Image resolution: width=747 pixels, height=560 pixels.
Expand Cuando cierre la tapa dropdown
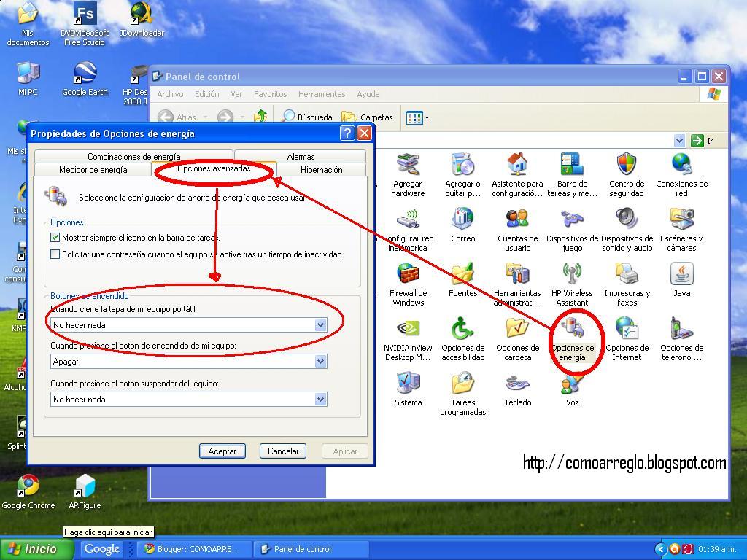[321, 324]
